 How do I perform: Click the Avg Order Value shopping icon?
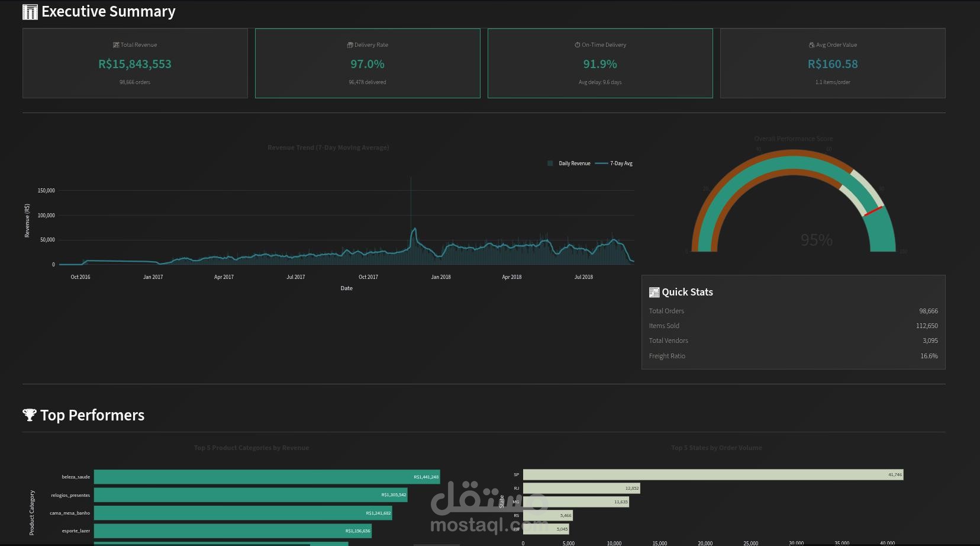pyautogui.click(x=811, y=44)
